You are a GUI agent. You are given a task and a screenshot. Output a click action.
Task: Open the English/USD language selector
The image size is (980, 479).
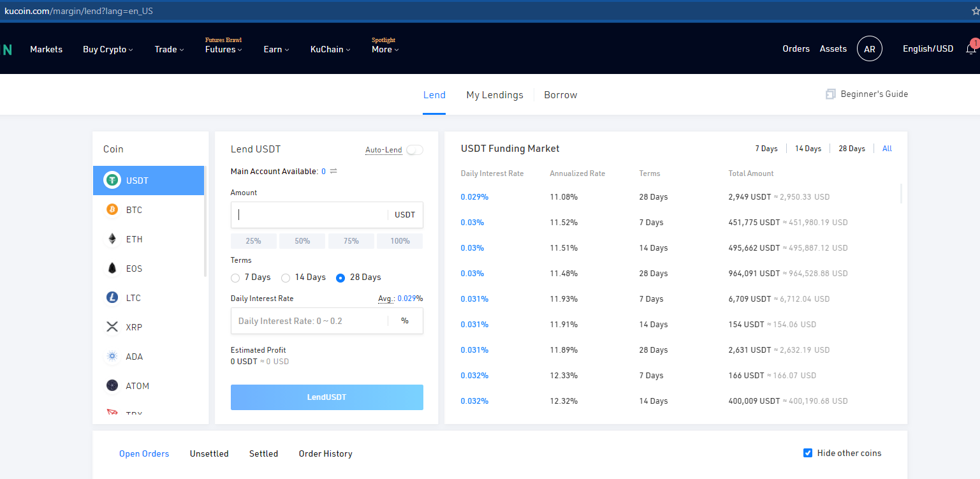[928, 49]
